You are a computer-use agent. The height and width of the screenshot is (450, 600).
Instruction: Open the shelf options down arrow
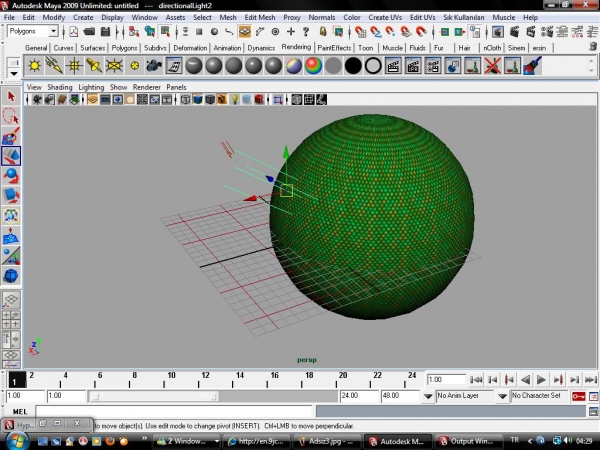coord(14,73)
